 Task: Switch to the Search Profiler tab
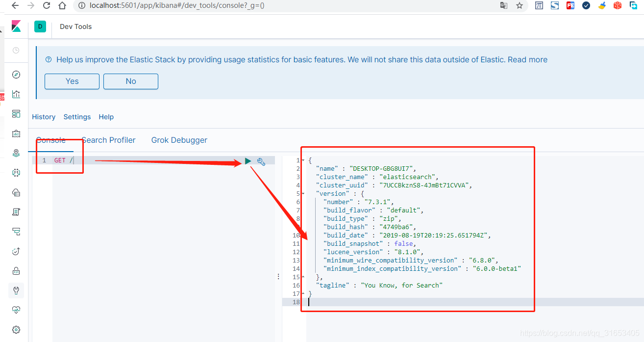(109, 140)
